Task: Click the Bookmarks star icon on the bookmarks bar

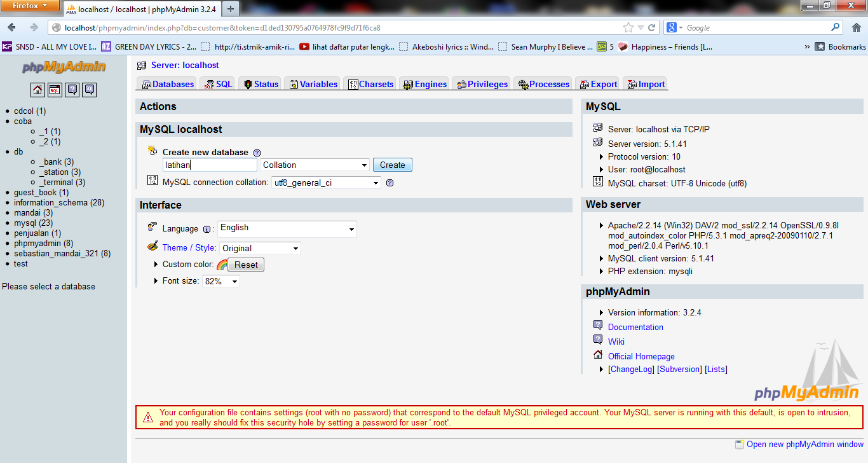Action: (820, 46)
